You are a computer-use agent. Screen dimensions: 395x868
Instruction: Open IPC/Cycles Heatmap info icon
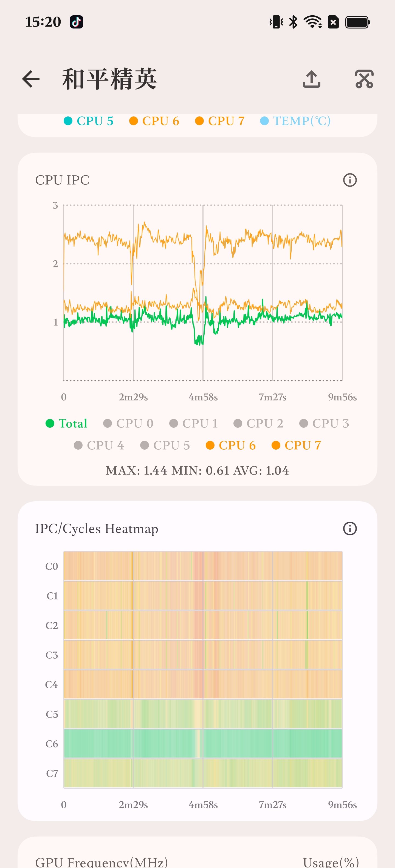[x=350, y=528]
